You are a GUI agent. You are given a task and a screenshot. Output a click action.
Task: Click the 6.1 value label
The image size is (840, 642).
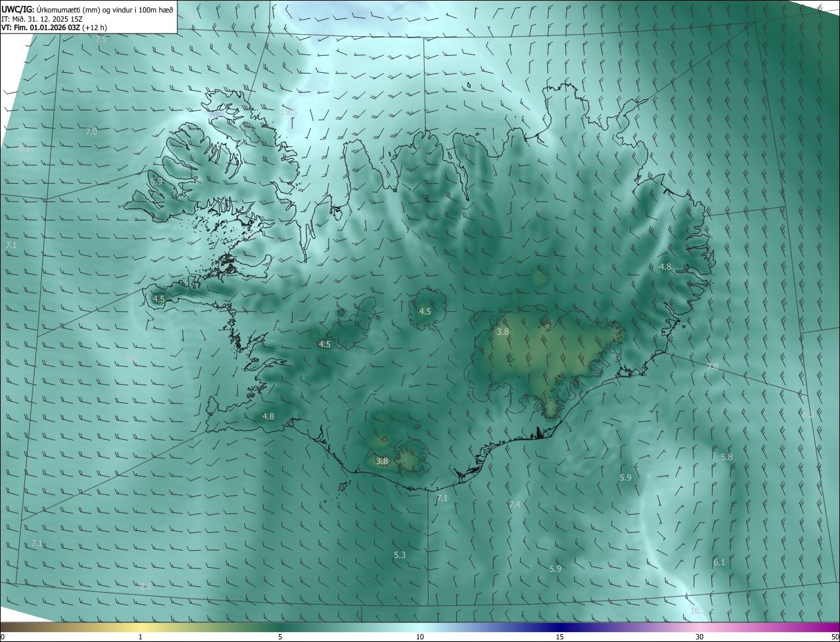coord(719,563)
